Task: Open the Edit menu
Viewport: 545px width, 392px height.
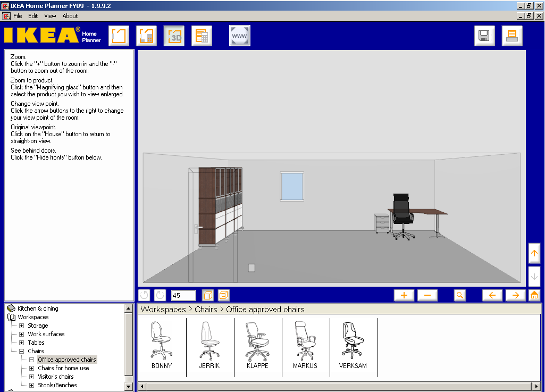Action: point(33,16)
